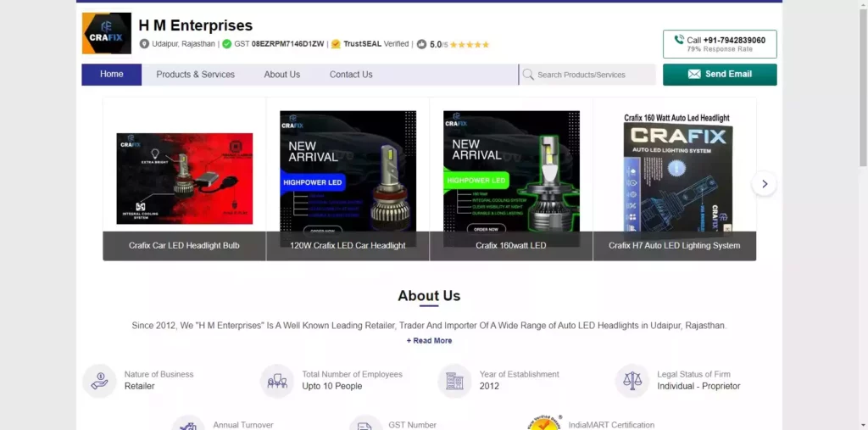Open Crafix Car LED Headlight Bulb caption

(x=184, y=245)
